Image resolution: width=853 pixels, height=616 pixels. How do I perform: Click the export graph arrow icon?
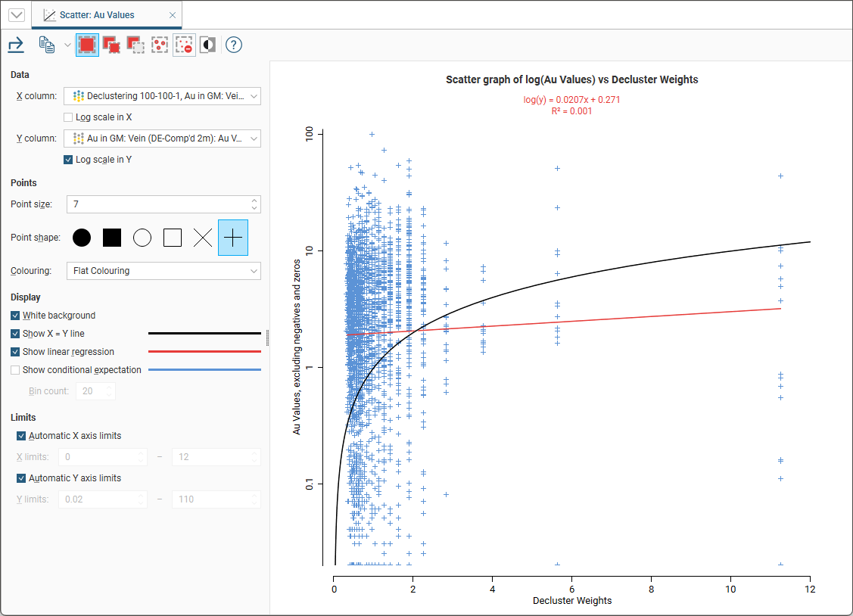coord(16,45)
